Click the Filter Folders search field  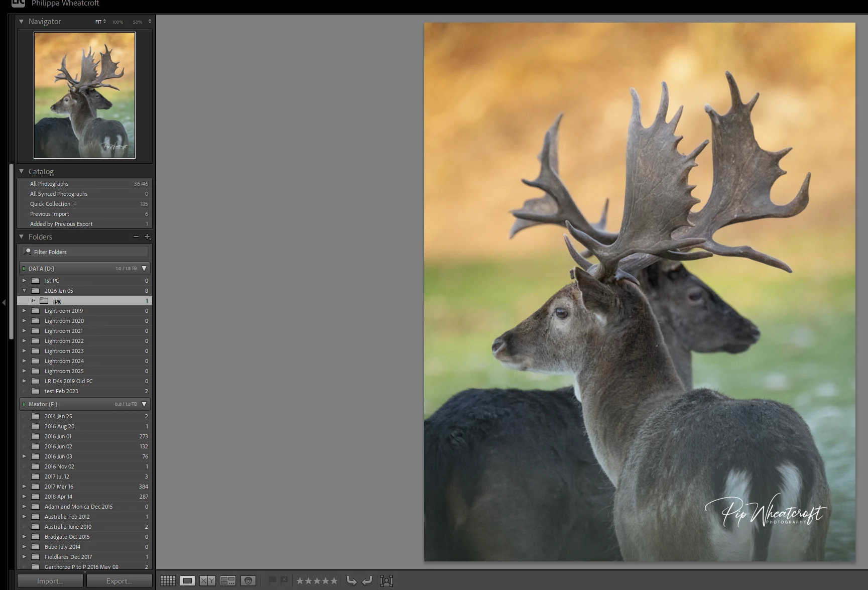click(84, 252)
